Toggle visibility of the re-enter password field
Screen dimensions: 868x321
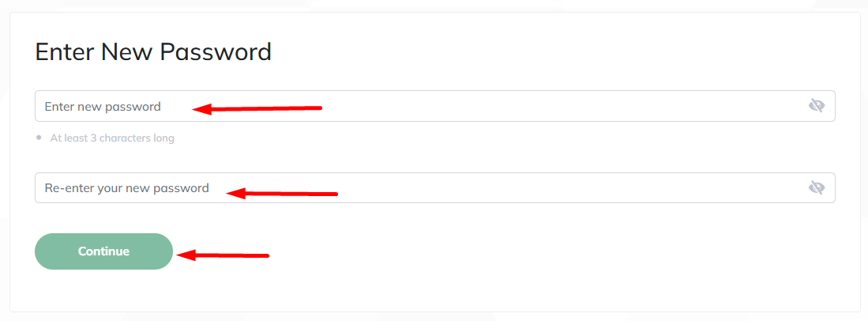click(x=816, y=187)
